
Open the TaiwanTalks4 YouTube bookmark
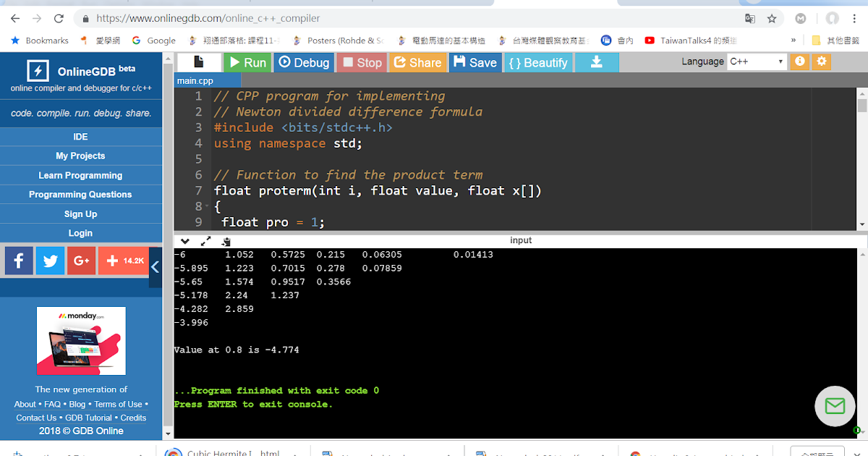point(691,41)
